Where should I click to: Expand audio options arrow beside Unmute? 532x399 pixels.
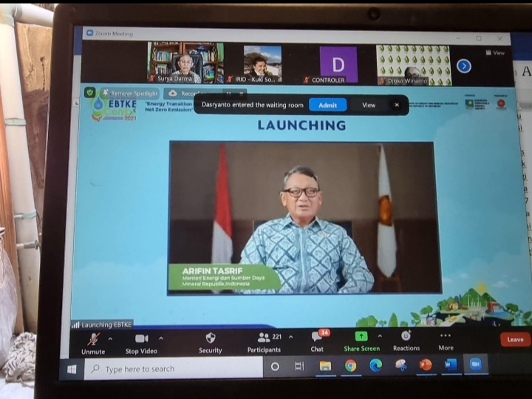click(x=110, y=338)
